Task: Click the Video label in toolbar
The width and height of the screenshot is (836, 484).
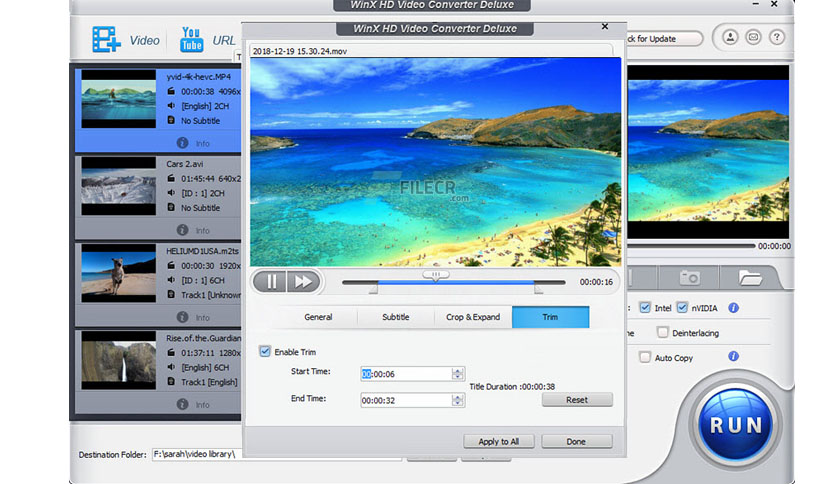Action: pos(144,41)
